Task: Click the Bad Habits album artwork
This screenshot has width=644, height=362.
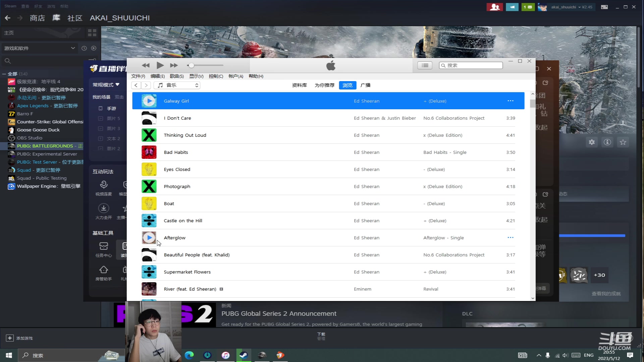Action: (x=149, y=152)
